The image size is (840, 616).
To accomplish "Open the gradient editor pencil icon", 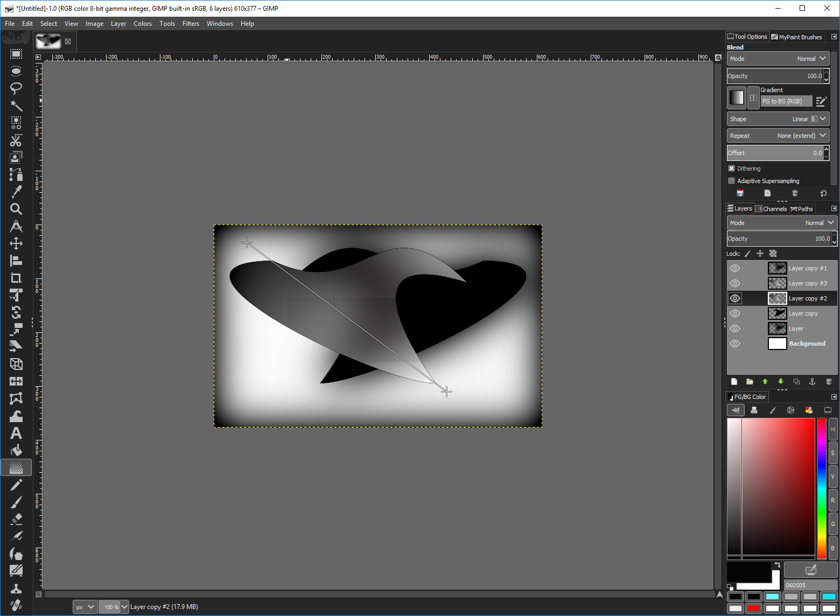I will tap(821, 101).
